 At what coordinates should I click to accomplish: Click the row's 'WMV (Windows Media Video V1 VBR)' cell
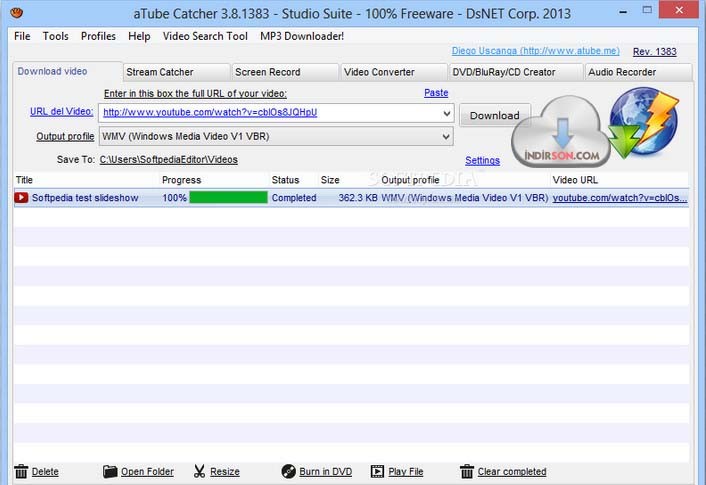(465, 198)
